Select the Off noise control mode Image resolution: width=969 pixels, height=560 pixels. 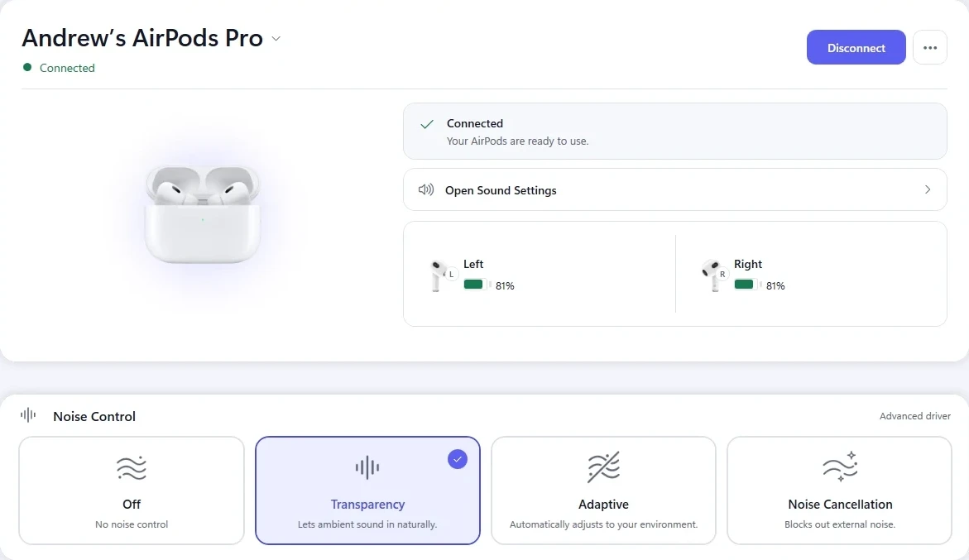point(132,491)
